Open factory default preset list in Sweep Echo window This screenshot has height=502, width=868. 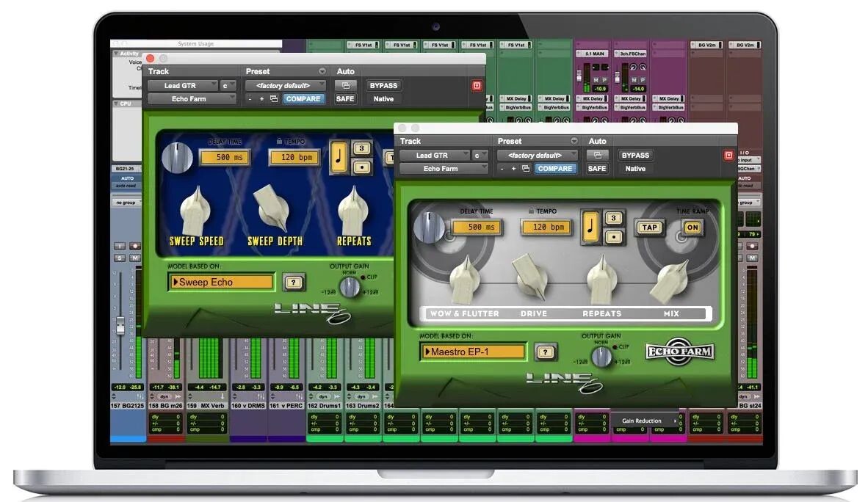coord(285,86)
